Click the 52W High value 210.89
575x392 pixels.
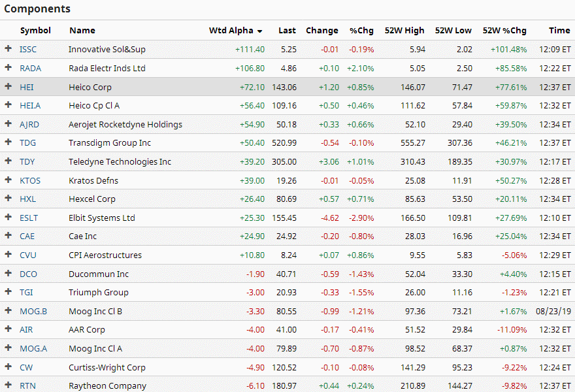point(413,385)
